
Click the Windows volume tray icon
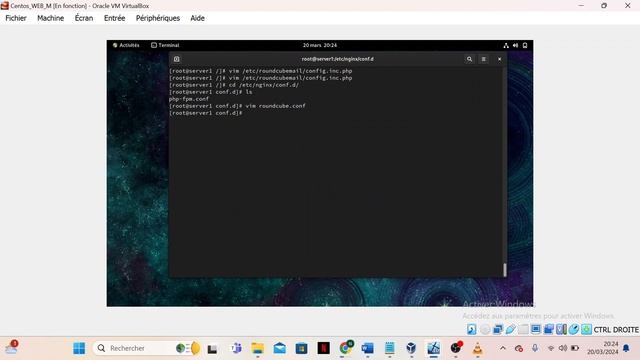pyautogui.click(x=563, y=348)
